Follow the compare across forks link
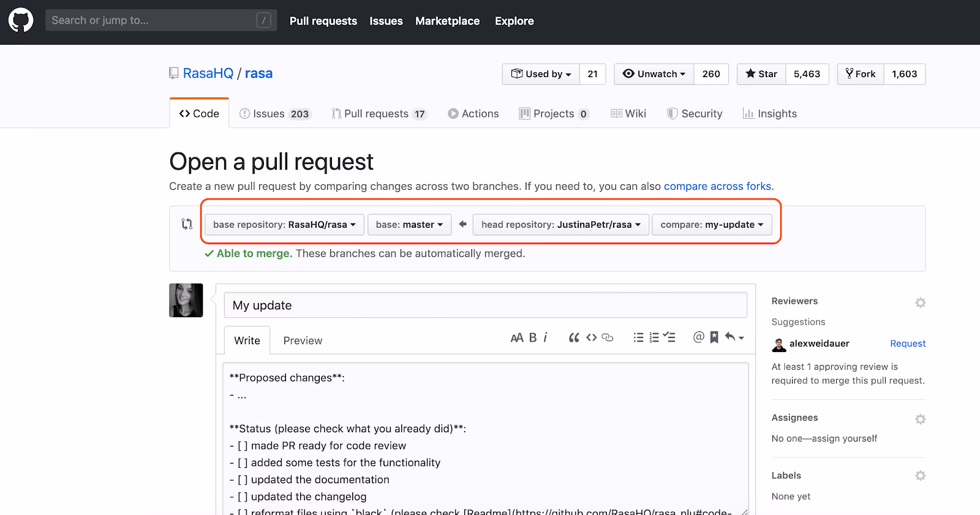Image resolution: width=980 pixels, height=515 pixels. [717, 186]
